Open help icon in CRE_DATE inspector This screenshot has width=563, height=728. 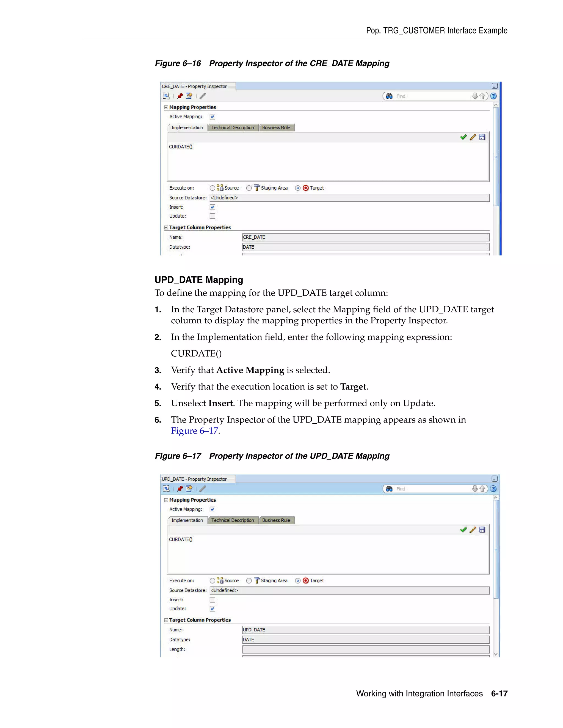coord(494,96)
